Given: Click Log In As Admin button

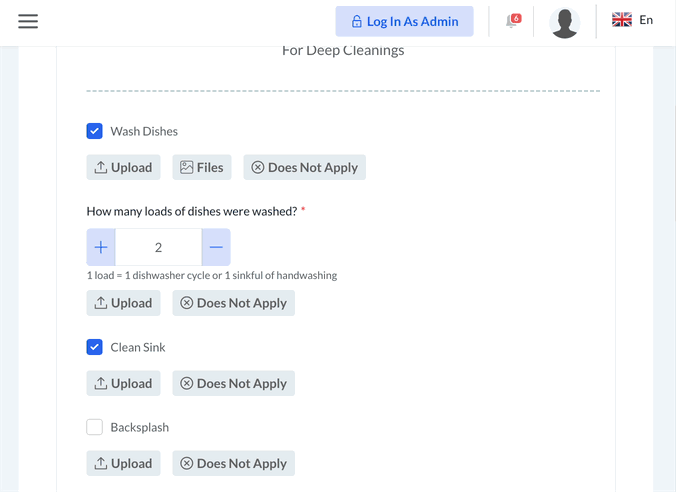Looking at the screenshot, I should point(404,22).
